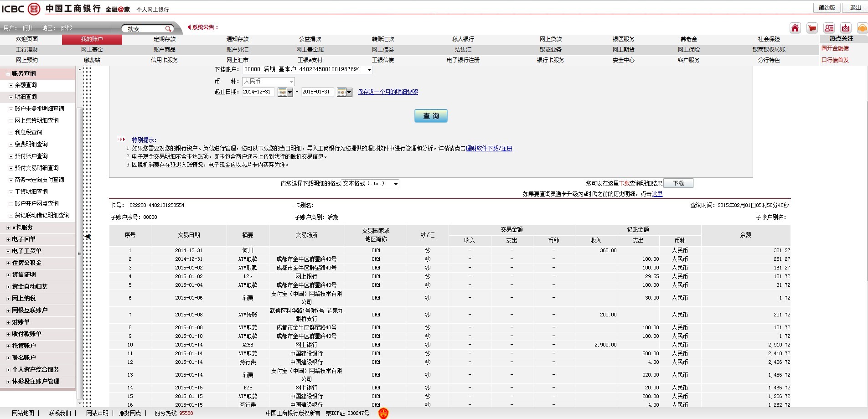Viewport: 868px width, 419px height.
Task: Open the orange headset customer service icon
Action: click(862, 28)
